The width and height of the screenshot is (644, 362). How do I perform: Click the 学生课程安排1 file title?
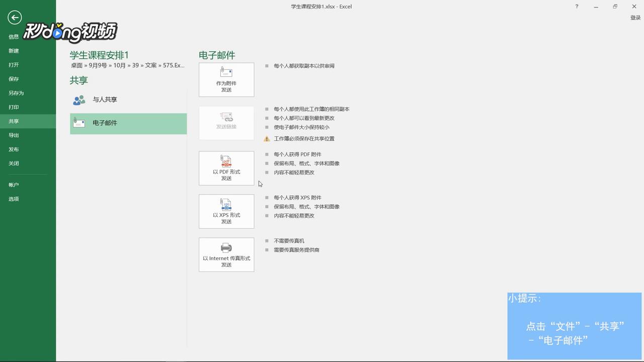pyautogui.click(x=100, y=55)
